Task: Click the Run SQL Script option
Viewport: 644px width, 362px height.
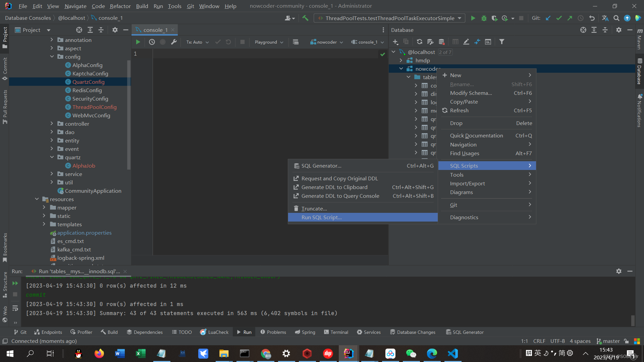Action: [322, 217]
